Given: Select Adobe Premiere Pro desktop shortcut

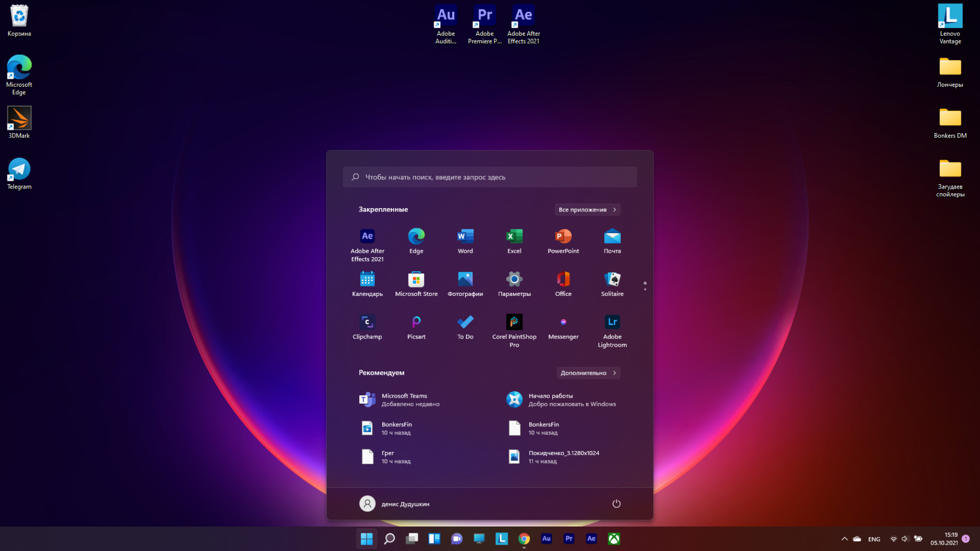Looking at the screenshot, I should pyautogui.click(x=485, y=24).
